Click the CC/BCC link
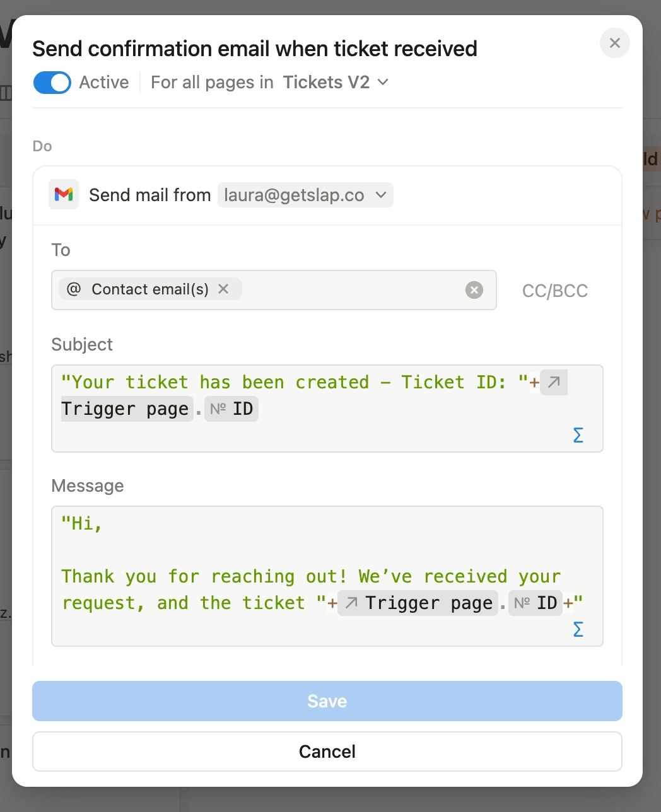Screen dimensions: 661x812 [x=554, y=291]
